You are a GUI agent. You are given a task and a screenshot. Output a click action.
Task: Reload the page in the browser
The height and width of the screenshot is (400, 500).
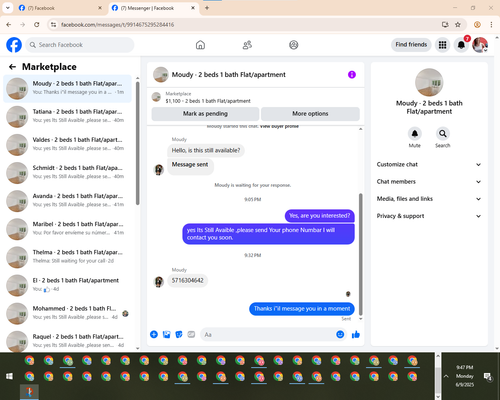37,25
